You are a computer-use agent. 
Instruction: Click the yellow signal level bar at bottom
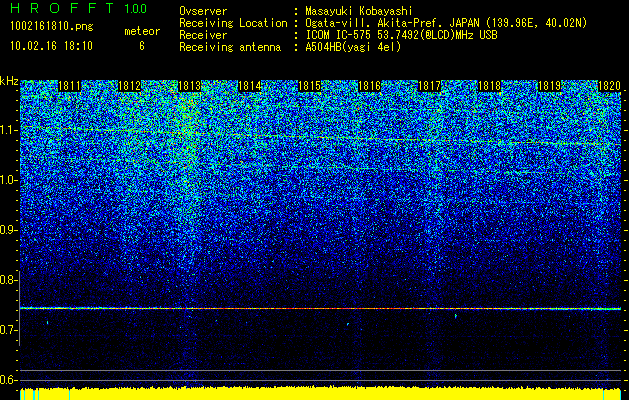(321, 394)
